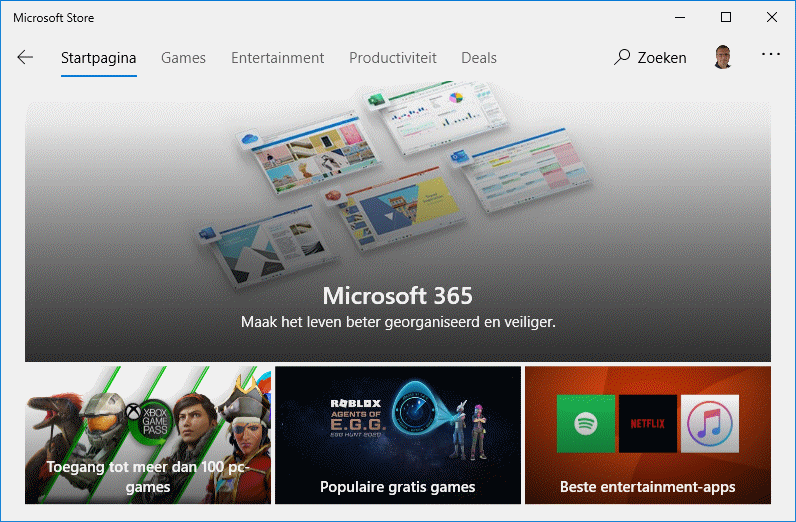Open Xbox Game Pass pc-games tile
The image size is (796, 522).
point(148,435)
